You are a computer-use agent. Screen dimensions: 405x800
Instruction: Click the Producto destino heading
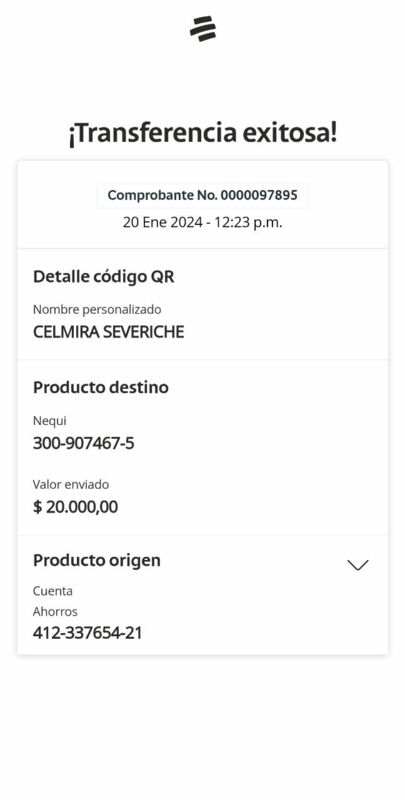100,387
